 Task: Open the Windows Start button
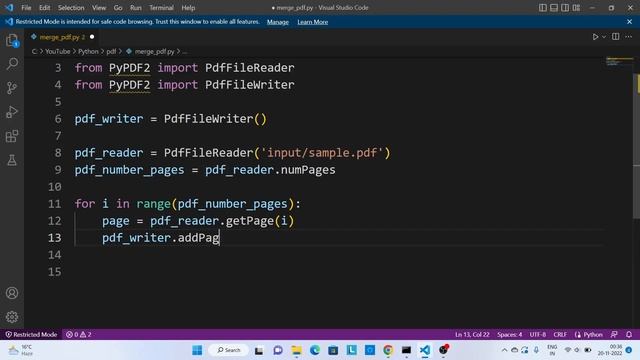point(197,350)
